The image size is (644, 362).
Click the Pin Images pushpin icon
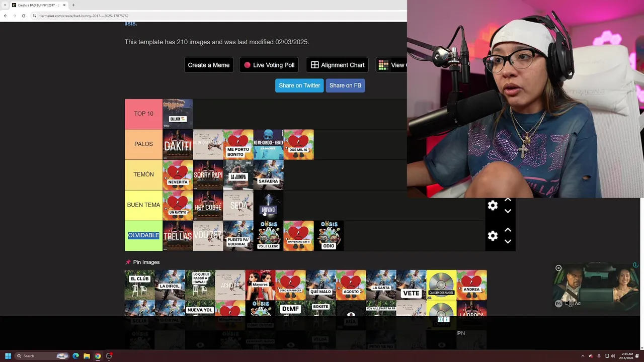pos(128,262)
